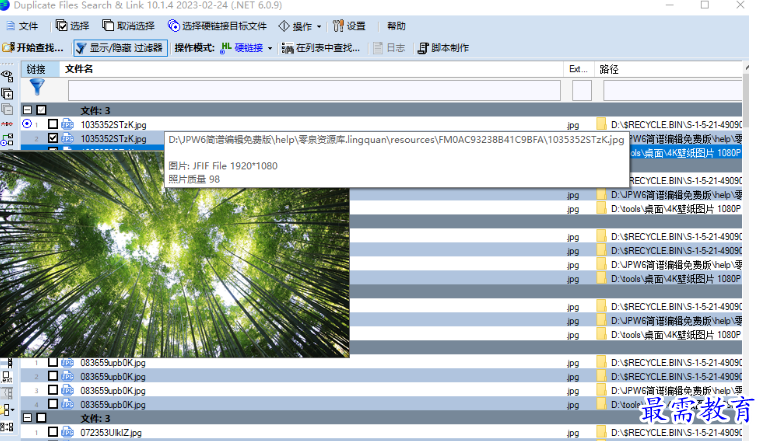Select row 3 file name 083659upb0K.jpg
Screen dimensions: 763x441
tap(113, 391)
